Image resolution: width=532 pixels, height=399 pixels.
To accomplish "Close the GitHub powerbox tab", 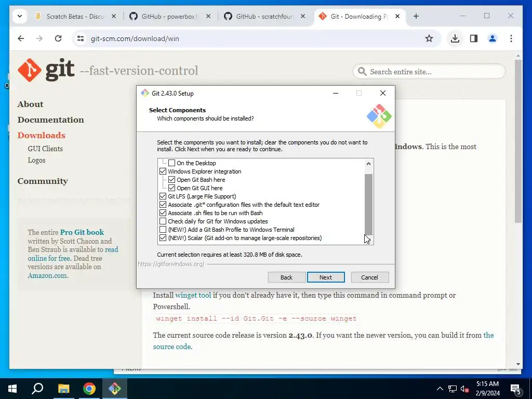I will [x=208, y=16].
